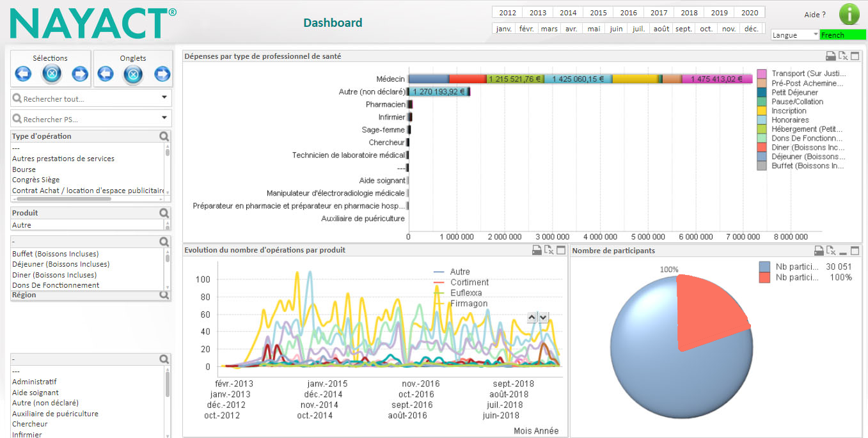868x438 pixels.
Task: Click the Transport legend color swatch
Action: [x=762, y=74]
